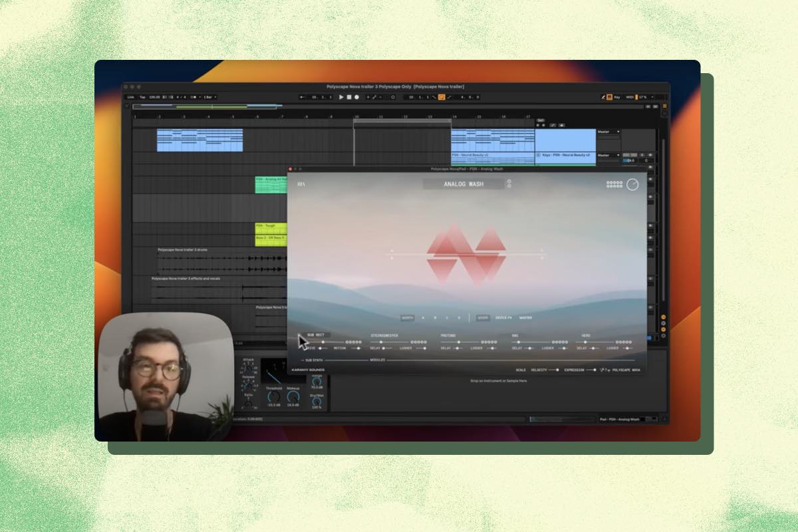Hit the Record button in the transport bar
Screen dimensions: 798x532
[x=357, y=97]
